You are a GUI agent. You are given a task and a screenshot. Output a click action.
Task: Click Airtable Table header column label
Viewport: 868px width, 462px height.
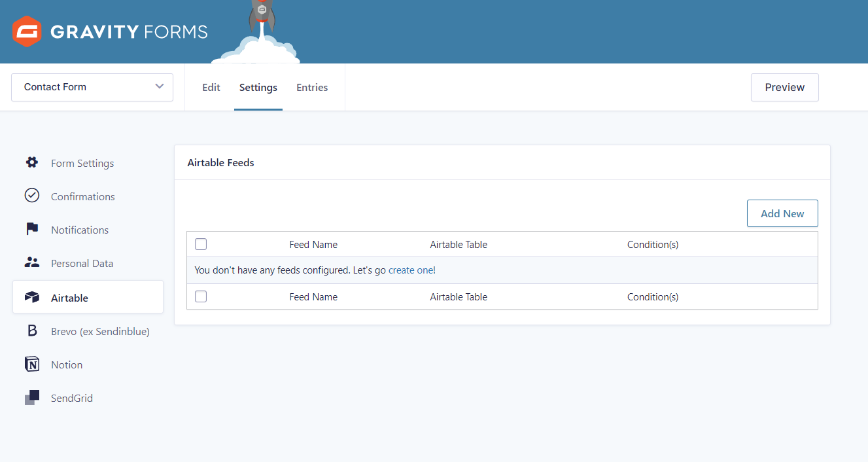459,244
